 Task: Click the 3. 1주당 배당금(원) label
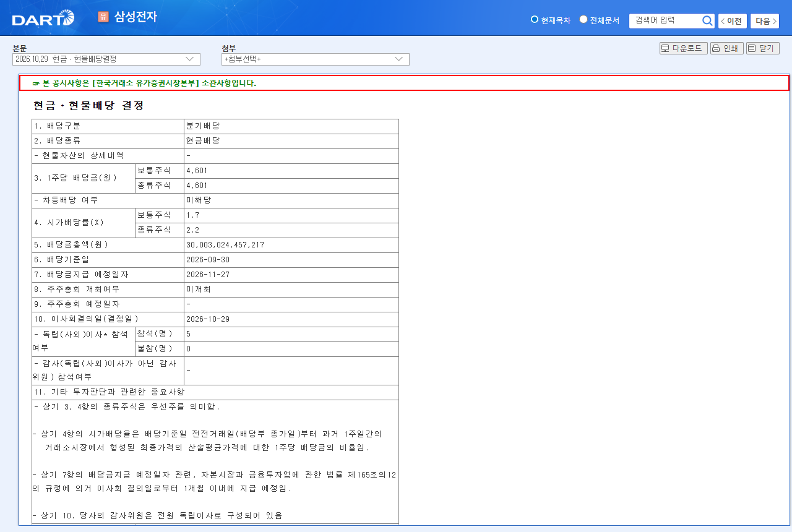click(x=75, y=178)
